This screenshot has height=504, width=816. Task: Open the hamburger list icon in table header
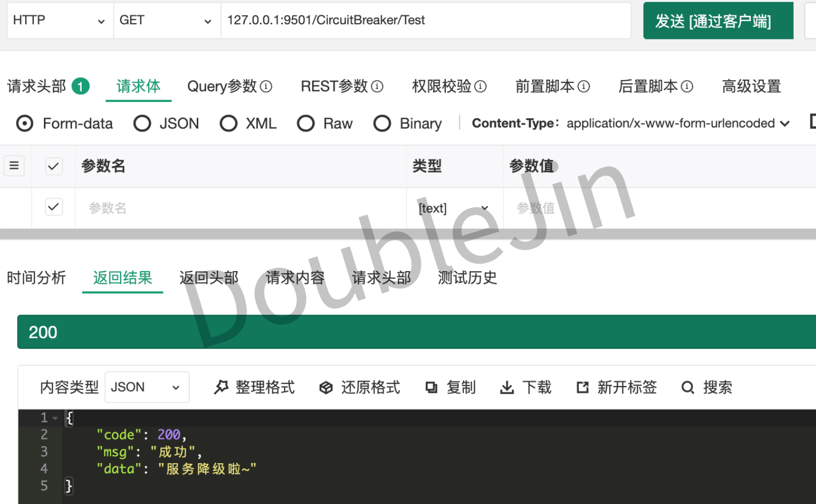14,166
